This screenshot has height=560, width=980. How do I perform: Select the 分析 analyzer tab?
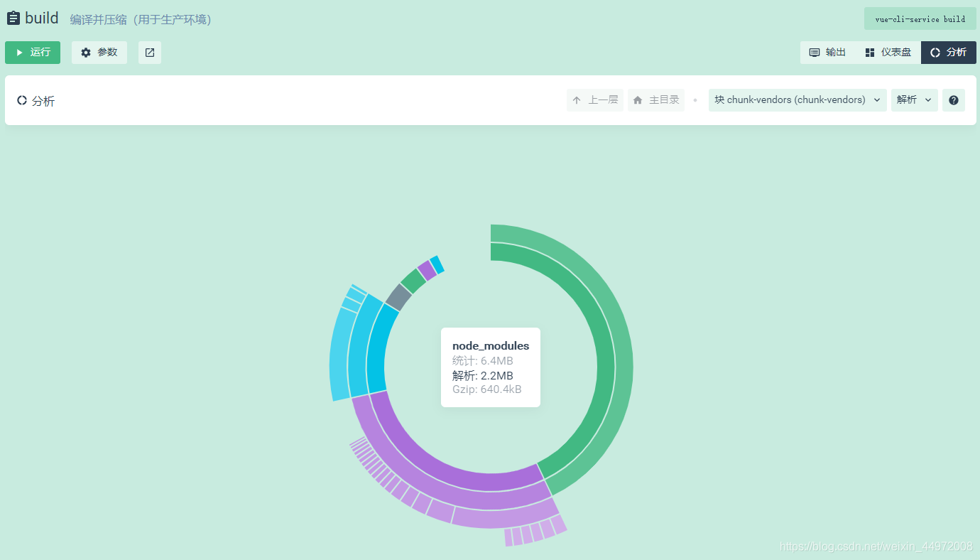(949, 53)
